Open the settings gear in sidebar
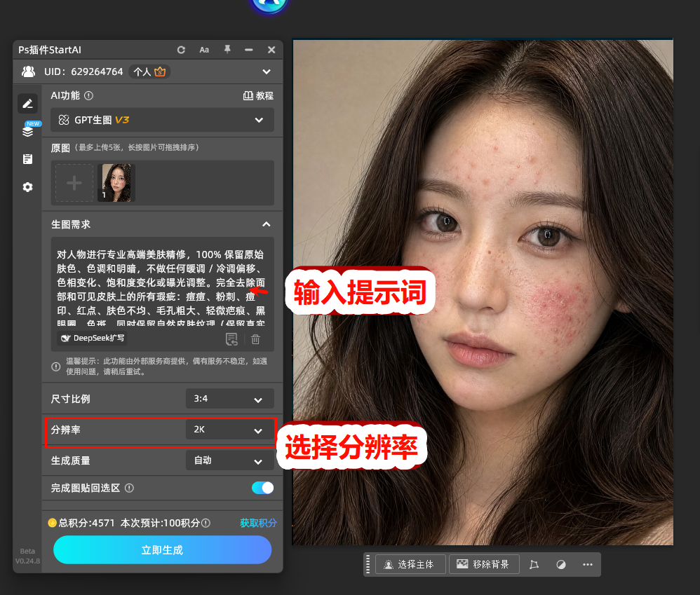Image resolution: width=700 pixels, height=595 pixels. click(27, 187)
